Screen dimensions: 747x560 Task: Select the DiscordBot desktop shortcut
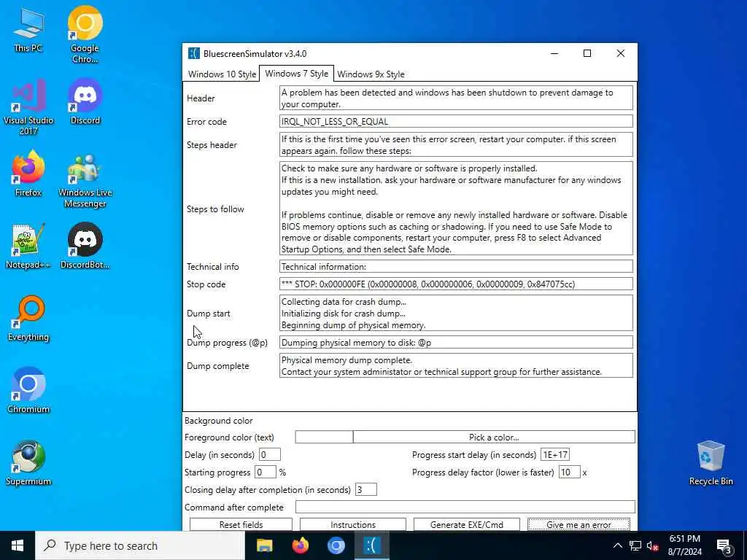click(85, 246)
